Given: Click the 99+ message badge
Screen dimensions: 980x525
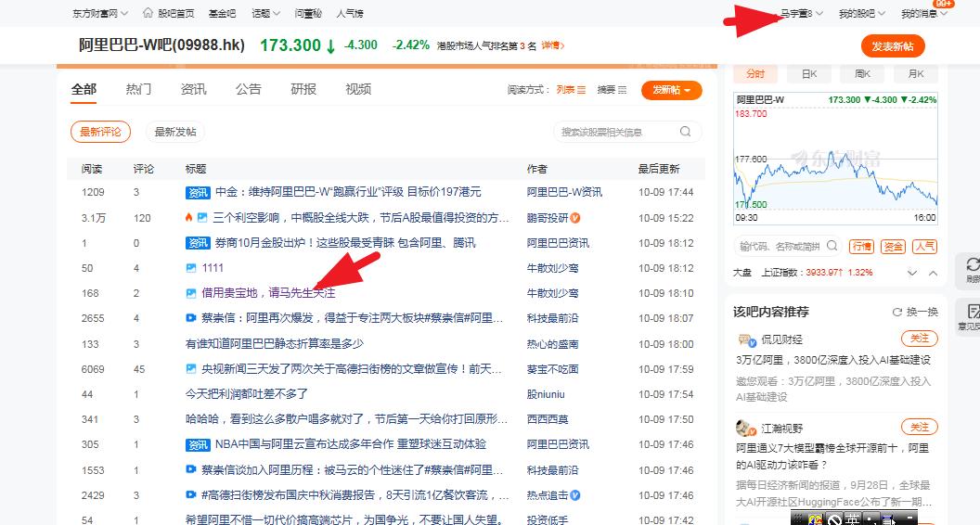Looking at the screenshot, I should pyautogui.click(x=945, y=4).
